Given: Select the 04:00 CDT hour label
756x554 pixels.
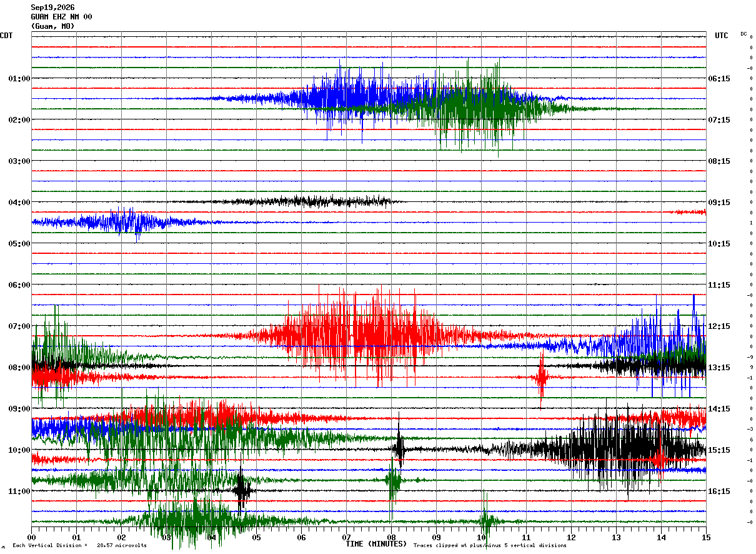Looking at the screenshot, I should pyautogui.click(x=19, y=203).
